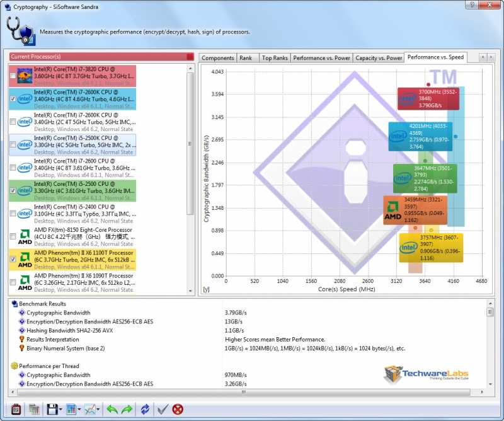
Task: Click the Results Interpretation tip icon
Action: (x=22, y=339)
